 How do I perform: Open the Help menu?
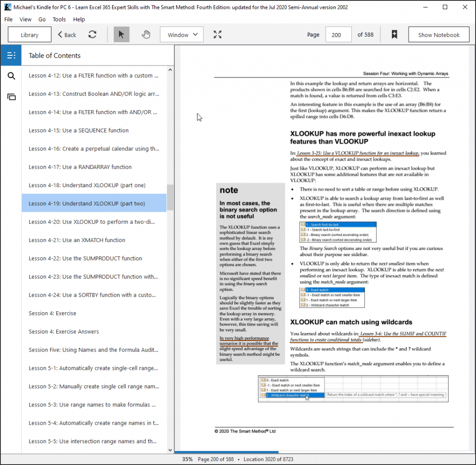pyautogui.click(x=79, y=20)
